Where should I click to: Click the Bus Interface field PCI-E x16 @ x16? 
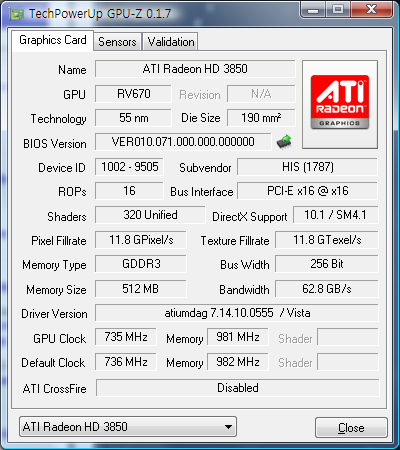click(x=307, y=191)
